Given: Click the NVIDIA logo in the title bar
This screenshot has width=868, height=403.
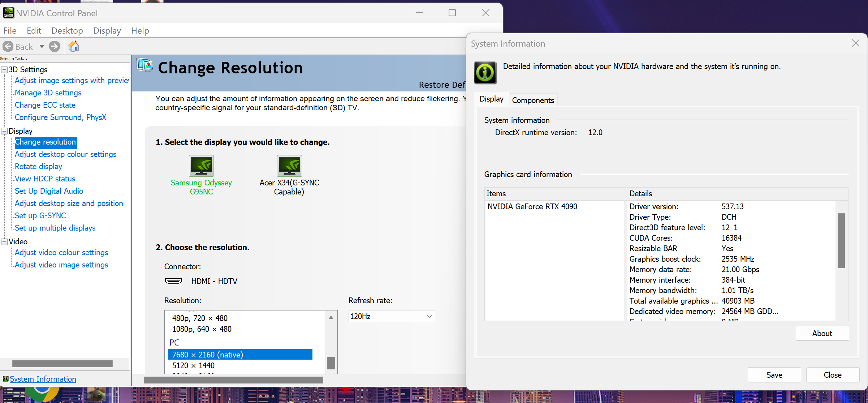Looking at the screenshot, I should click(8, 13).
